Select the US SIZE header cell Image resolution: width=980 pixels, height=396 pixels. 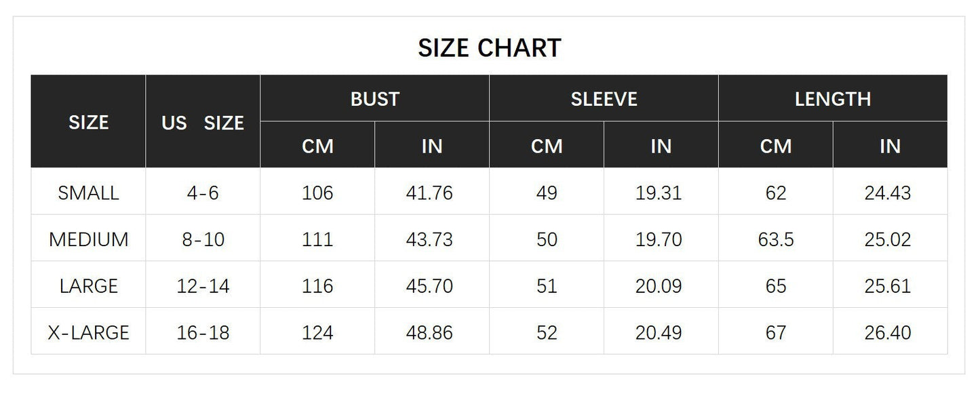pos(203,123)
